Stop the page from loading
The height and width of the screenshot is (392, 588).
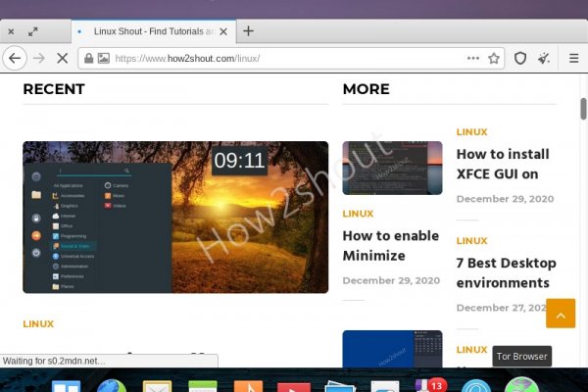62,59
